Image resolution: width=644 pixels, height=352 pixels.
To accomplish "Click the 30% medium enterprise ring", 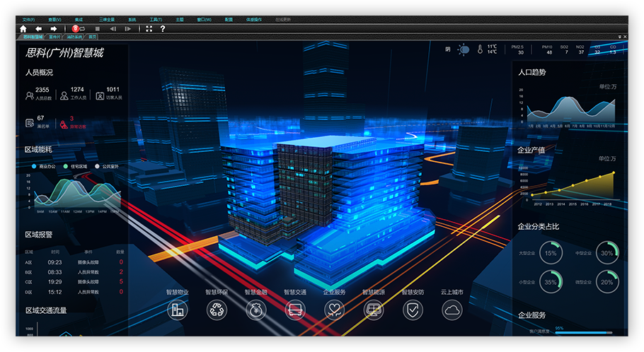I will coord(607,253).
